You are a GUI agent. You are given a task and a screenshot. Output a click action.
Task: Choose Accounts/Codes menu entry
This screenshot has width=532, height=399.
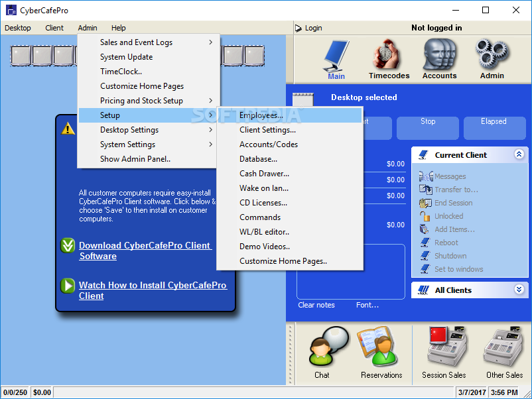click(x=290, y=144)
